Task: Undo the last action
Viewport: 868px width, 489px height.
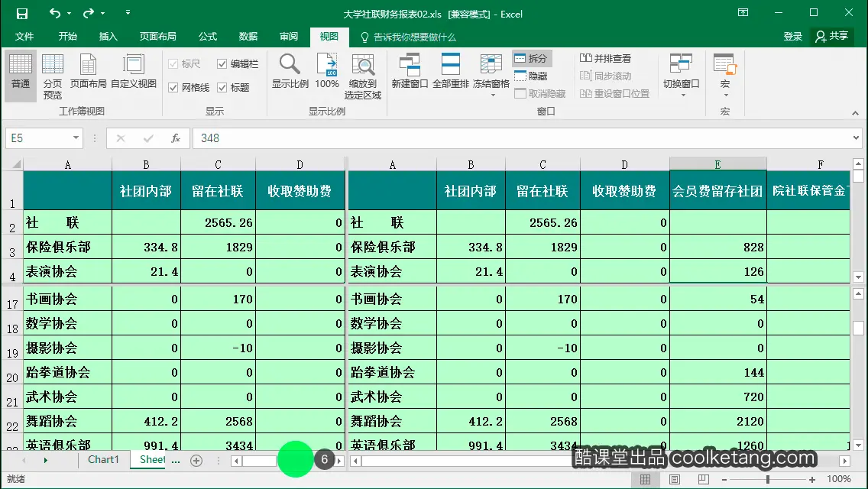Action: click(54, 13)
